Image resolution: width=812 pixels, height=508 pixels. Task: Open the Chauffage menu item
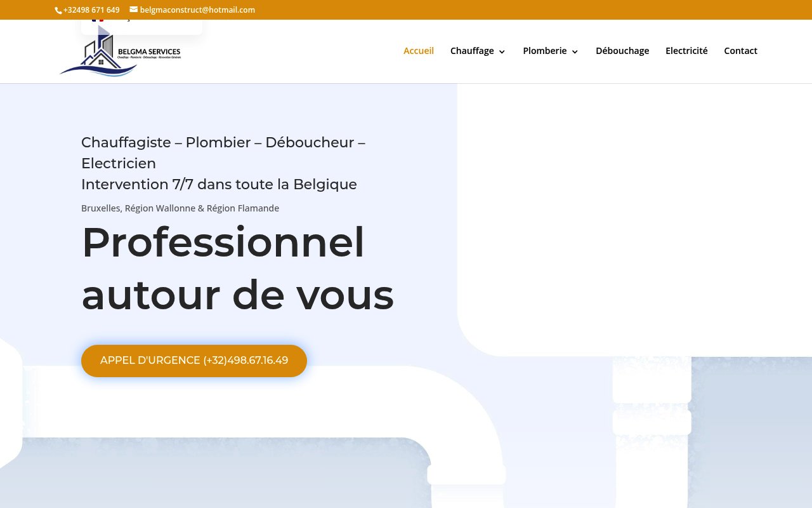[472, 51]
